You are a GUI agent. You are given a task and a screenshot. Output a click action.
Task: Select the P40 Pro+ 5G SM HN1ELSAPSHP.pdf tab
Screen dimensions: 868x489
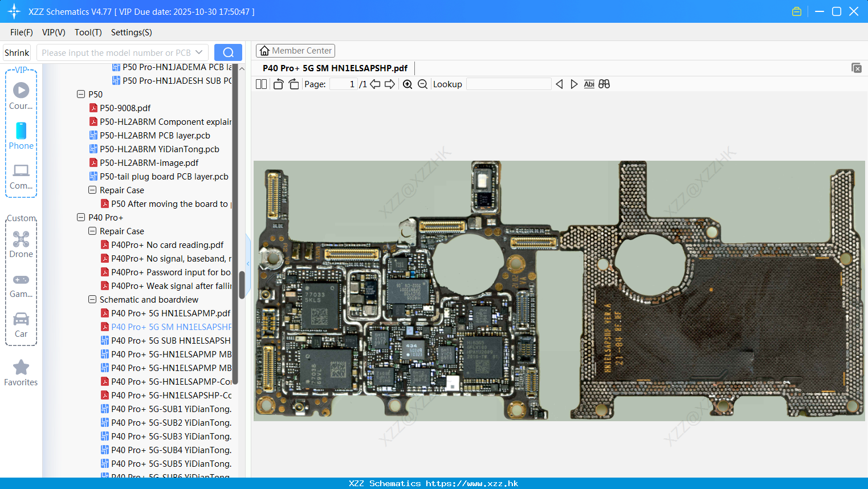335,68
